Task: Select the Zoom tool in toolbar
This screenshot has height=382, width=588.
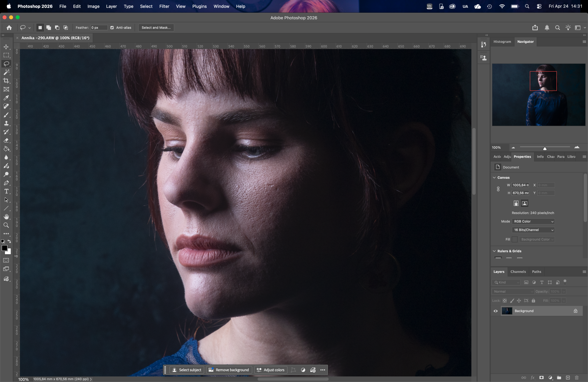Action: 6,225
